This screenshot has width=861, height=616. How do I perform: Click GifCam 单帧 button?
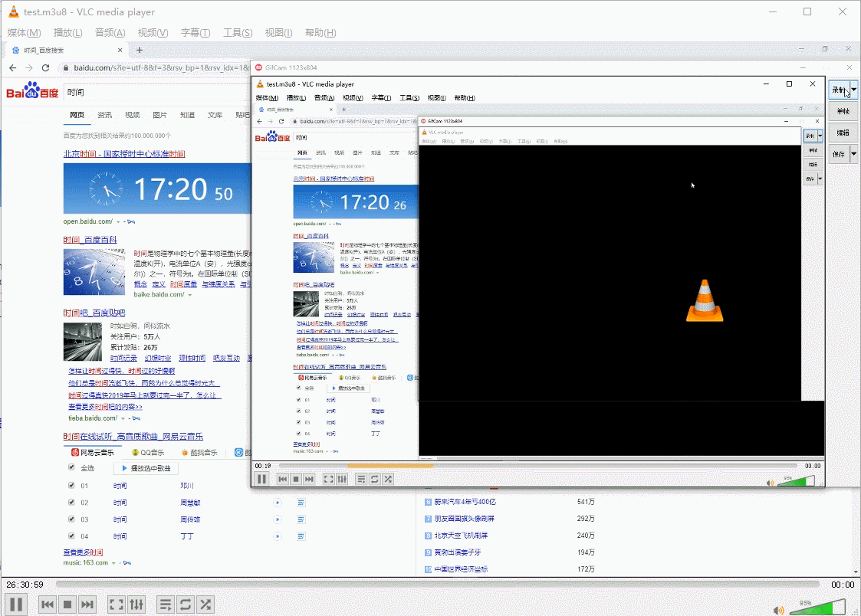[843, 111]
